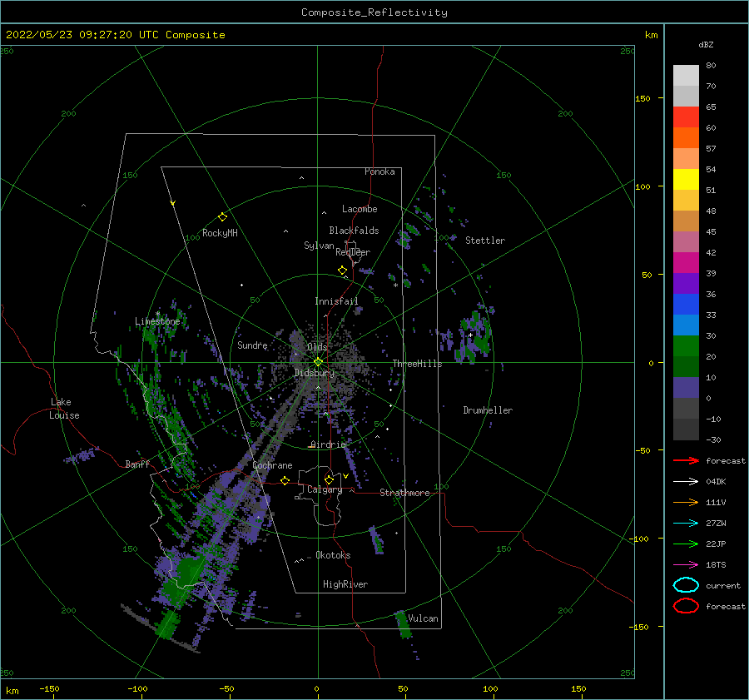Click the yellow diamond marker inside Calgary
Image resolution: width=749 pixels, height=700 pixels.
coord(329,479)
